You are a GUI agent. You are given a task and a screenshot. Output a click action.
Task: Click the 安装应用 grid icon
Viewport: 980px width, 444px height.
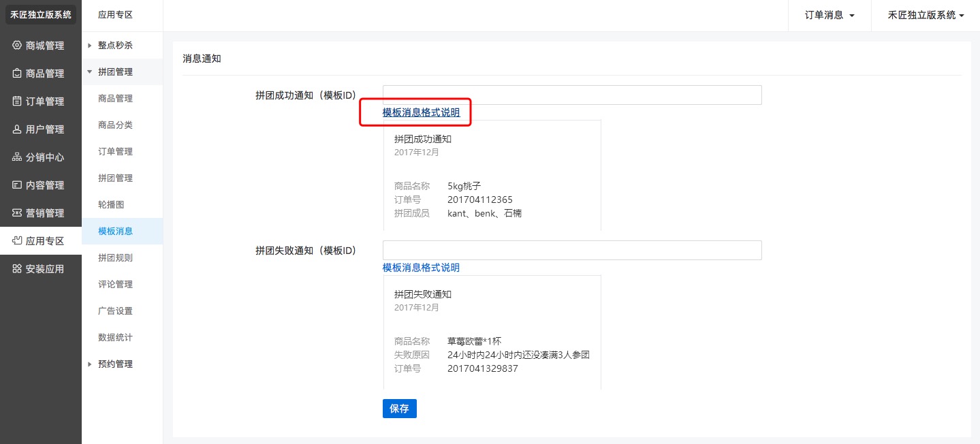(x=17, y=269)
